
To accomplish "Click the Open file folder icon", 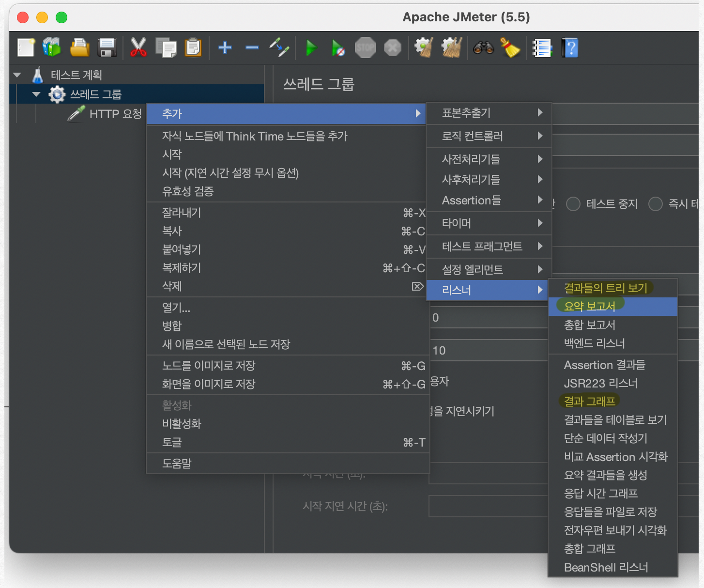I will [79, 47].
